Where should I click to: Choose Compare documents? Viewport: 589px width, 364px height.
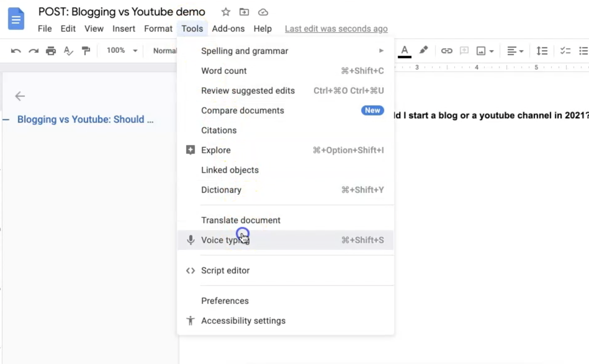[285, 110]
